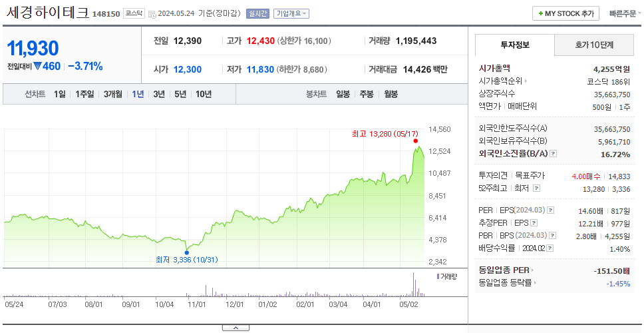The width and height of the screenshot is (644, 333).
Task: Show the 주봉 candlestick chart
Action: click(x=367, y=94)
